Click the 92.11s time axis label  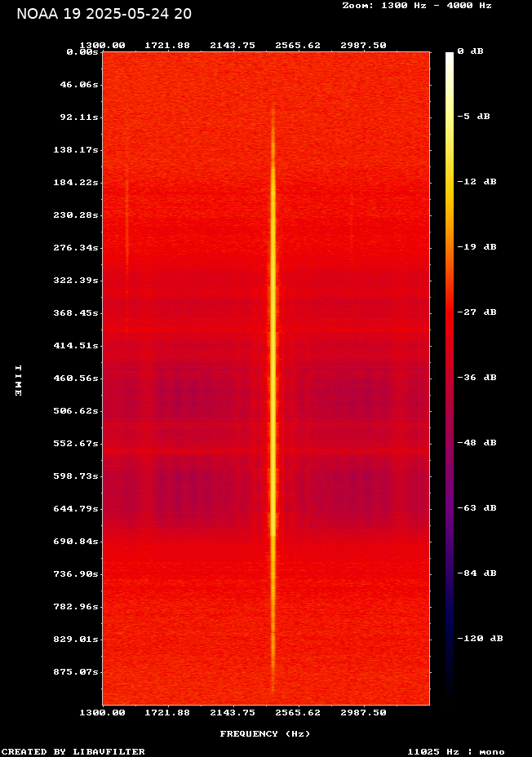click(x=79, y=117)
